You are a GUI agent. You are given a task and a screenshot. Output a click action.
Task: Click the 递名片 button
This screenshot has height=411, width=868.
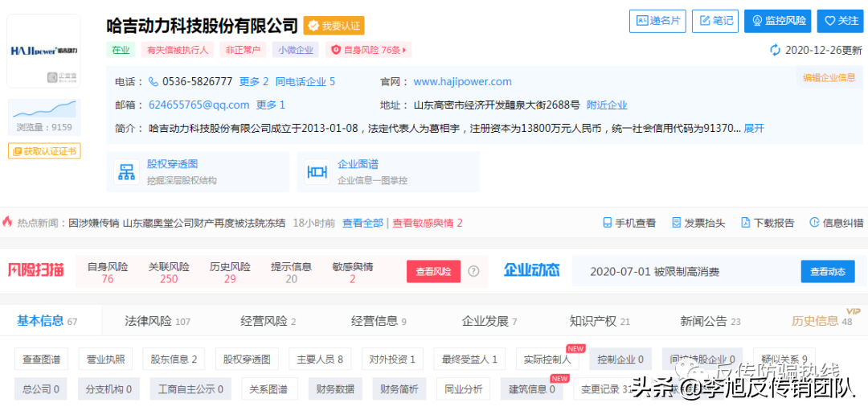tap(657, 21)
